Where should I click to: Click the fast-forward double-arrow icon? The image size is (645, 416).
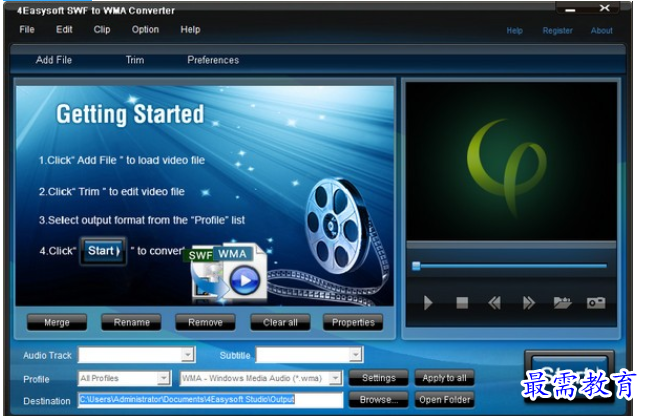pyautogui.click(x=529, y=303)
